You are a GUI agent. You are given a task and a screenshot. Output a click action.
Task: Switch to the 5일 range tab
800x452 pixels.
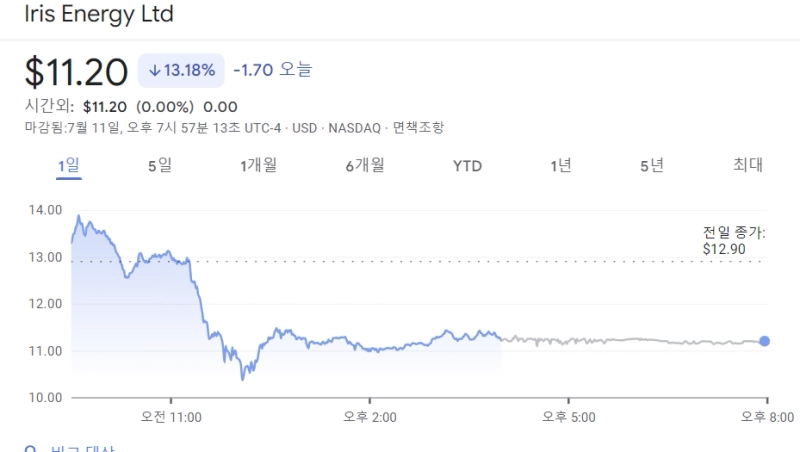pos(160,166)
